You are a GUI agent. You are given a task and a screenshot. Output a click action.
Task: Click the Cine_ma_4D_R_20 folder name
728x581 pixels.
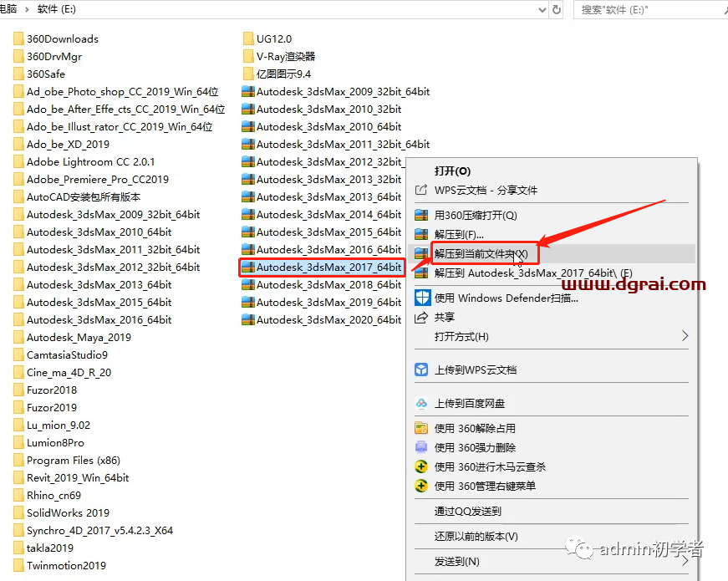point(69,373)
